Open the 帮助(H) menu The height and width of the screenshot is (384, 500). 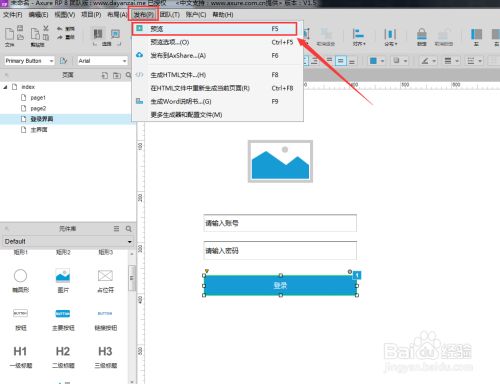[x=223, y=15]
